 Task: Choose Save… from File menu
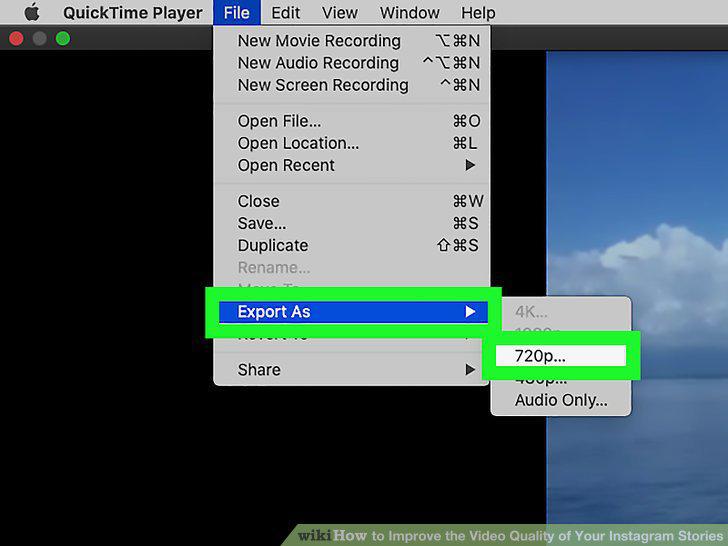coord(351,224)
